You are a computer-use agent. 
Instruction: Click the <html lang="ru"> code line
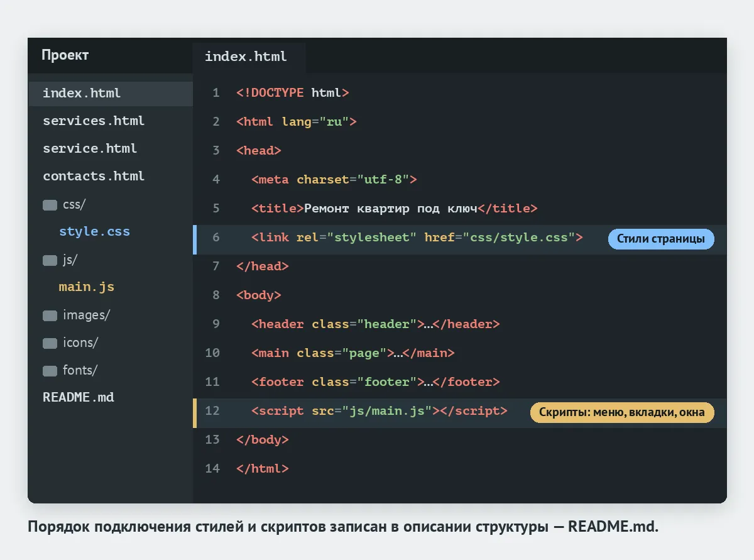coord(297,122)
